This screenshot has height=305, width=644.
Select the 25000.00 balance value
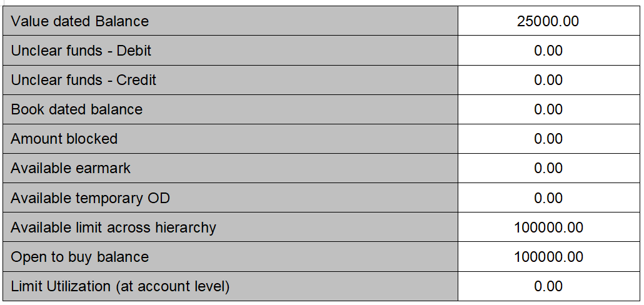click(x=548, y=21)
